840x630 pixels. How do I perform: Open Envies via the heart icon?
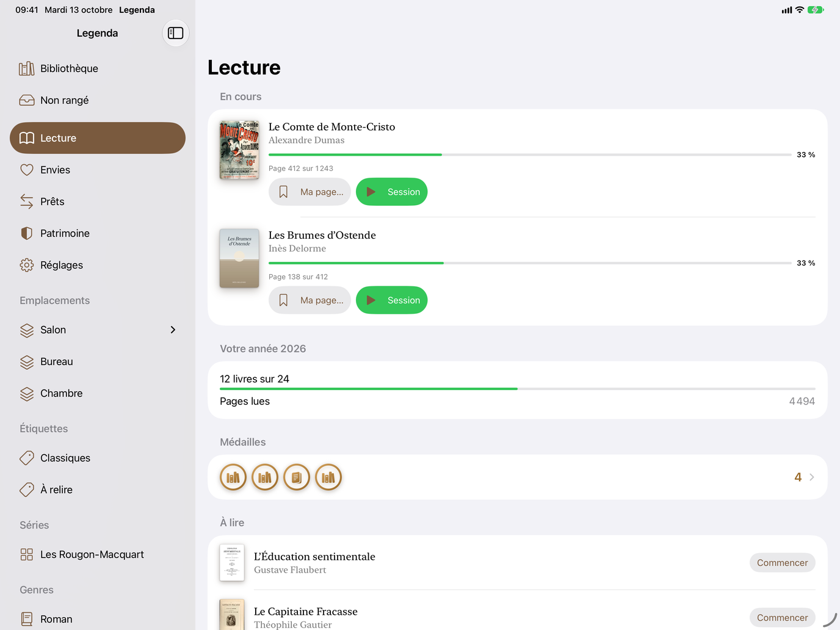[x=27, y=170]
